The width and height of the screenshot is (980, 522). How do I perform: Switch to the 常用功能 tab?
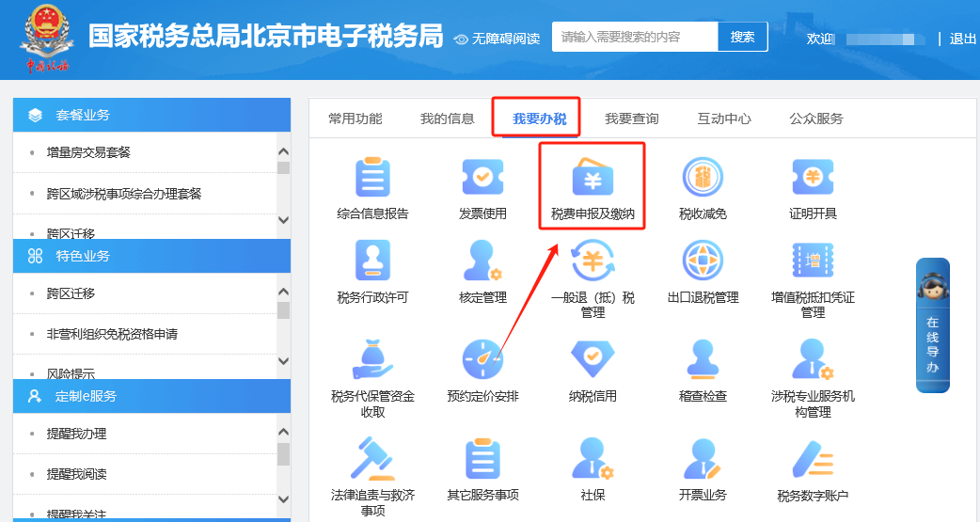(355, 119)
